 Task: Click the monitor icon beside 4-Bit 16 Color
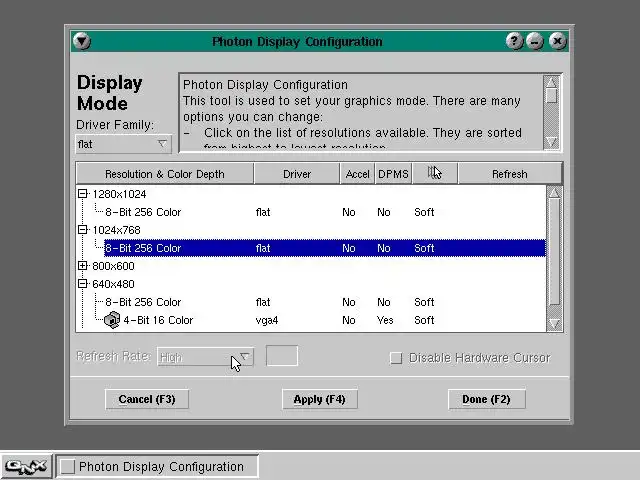coord(112,320)
